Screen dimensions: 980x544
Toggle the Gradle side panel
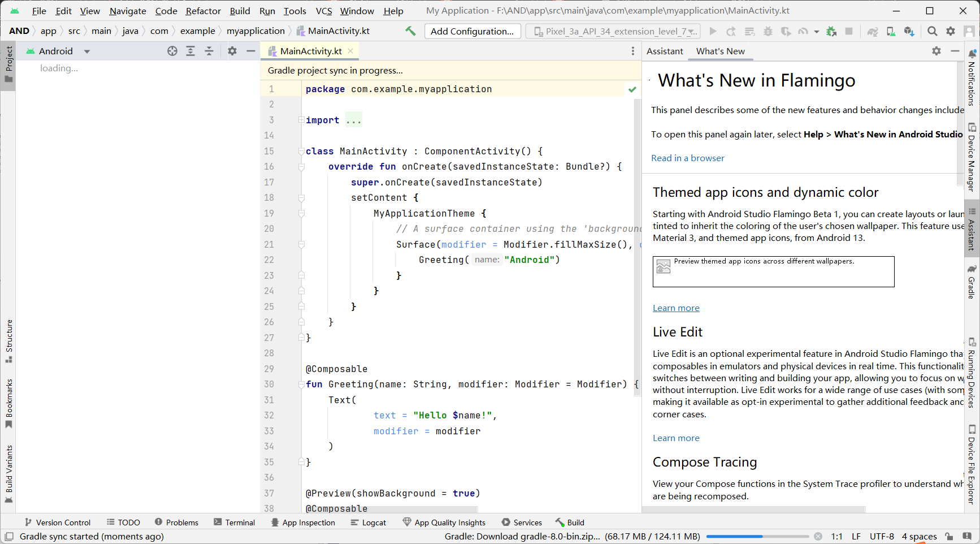[x=972, y=282]
